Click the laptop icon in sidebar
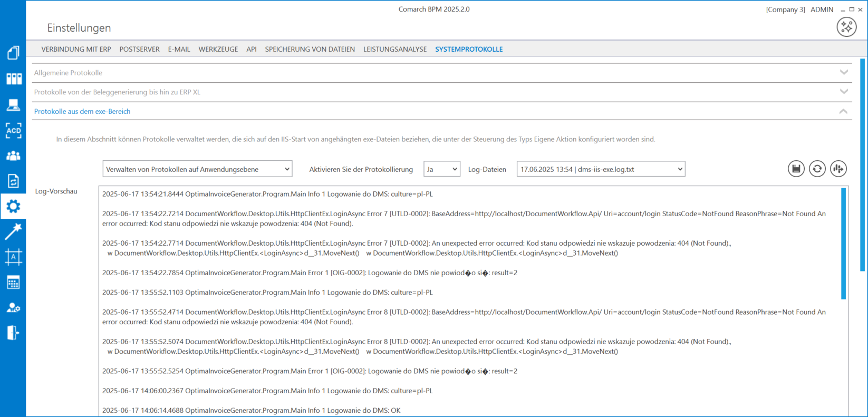 pyautogui.click(x=13, y=105)
